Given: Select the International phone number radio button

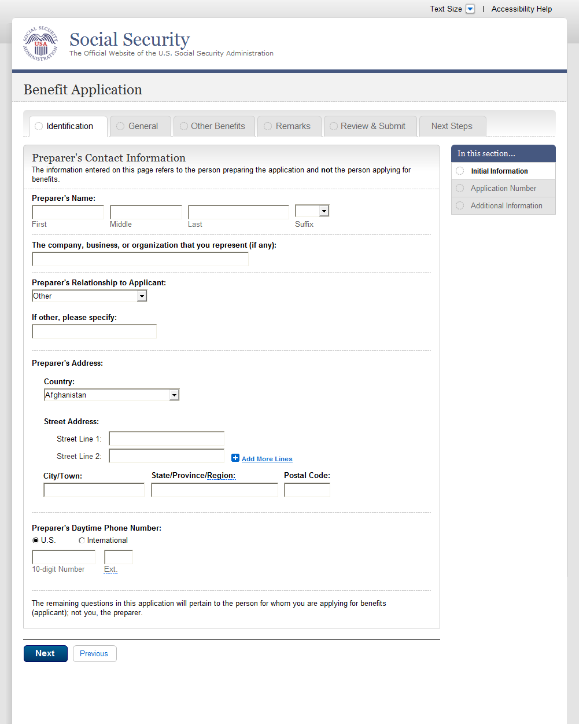Looking at the screenshot, I should (82, 540).
